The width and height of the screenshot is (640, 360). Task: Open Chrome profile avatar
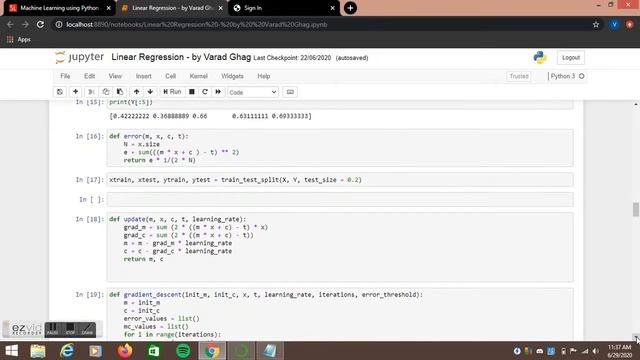(x=614, y=24)
